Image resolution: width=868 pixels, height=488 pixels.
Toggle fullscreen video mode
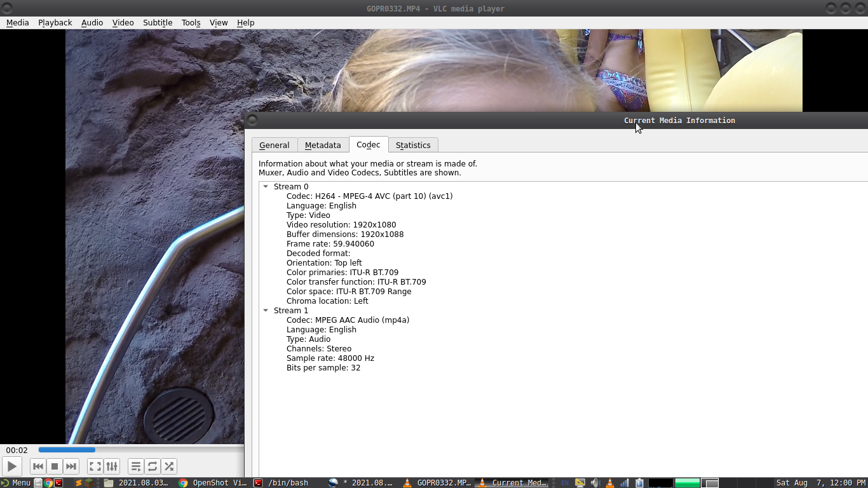(x=95, y=466)
